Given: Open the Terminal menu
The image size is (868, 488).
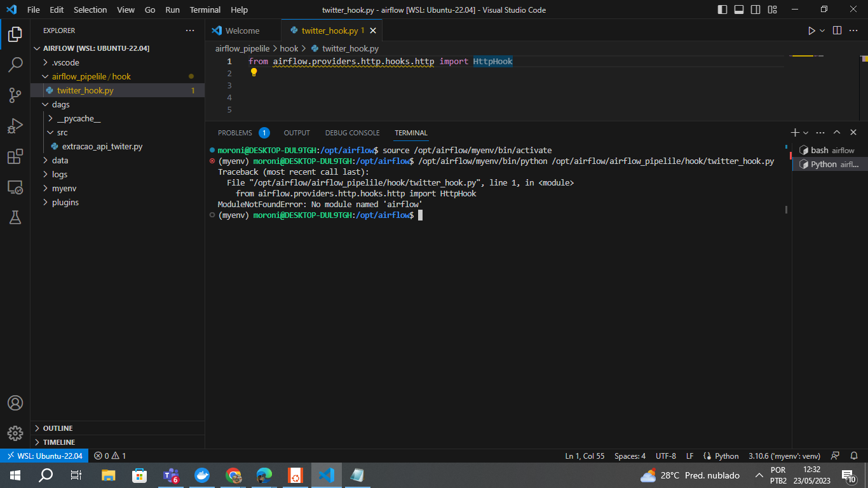Looking at the screenshot, I should click(205, 10).
